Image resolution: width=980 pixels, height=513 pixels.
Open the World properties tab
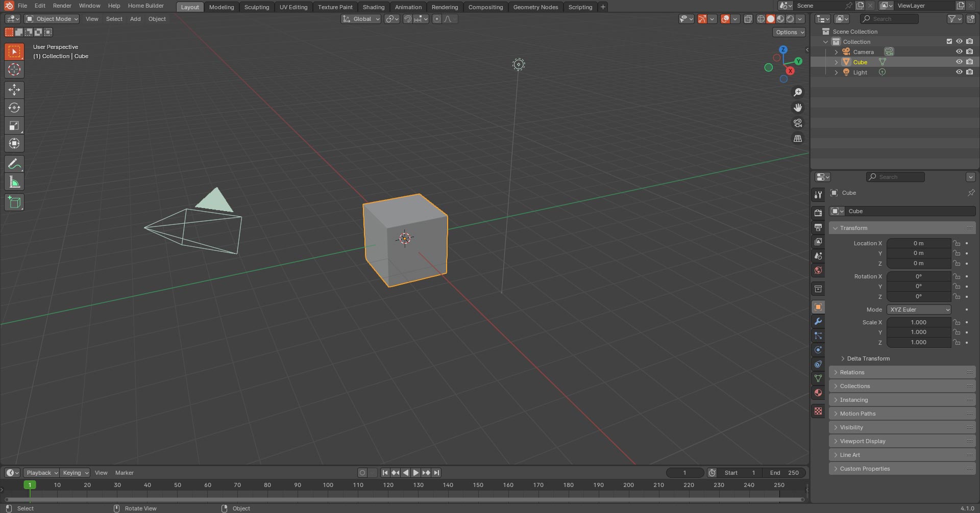tap(818, 270)
